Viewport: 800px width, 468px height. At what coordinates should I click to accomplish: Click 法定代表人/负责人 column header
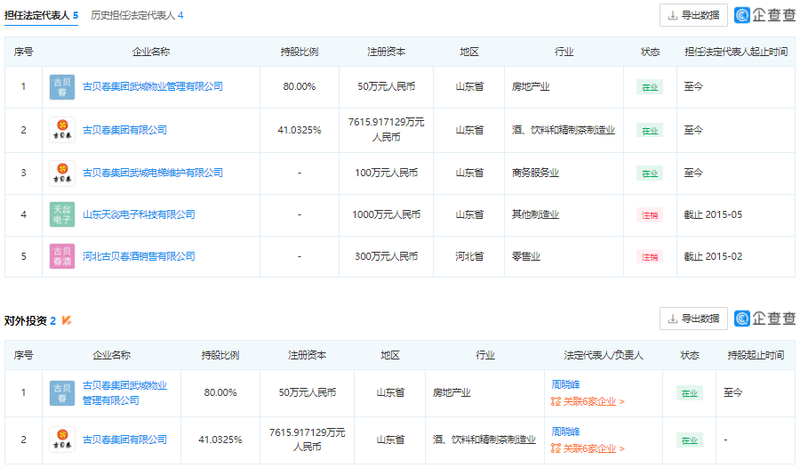click(x=603, y=355)
